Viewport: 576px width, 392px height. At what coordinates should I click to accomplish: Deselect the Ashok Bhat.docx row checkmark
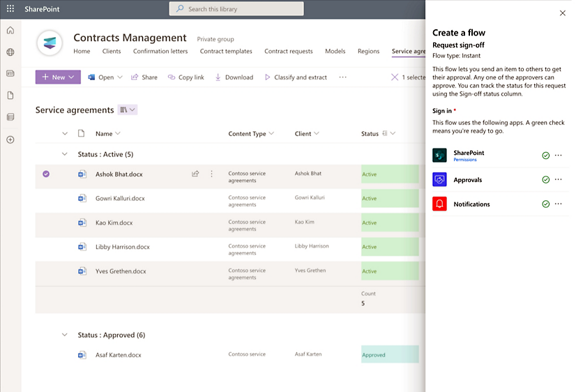click(x=46, y=174)
